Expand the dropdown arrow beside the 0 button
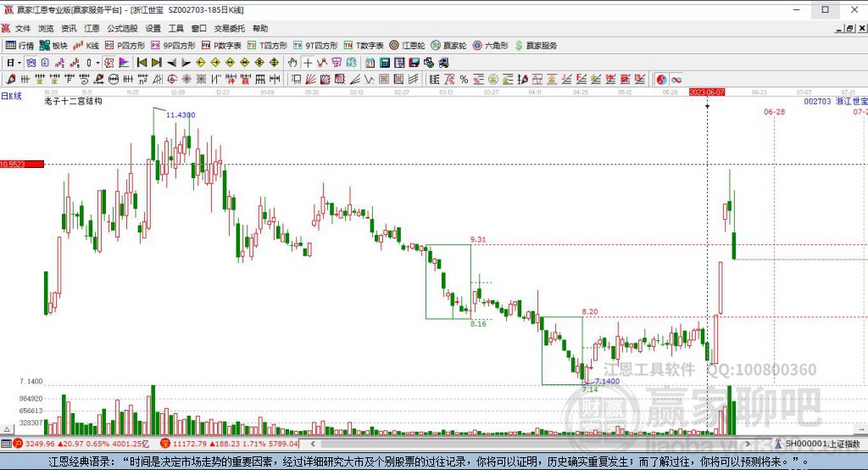This screenshot has height=470, width=868. pyautogui.click(x=97, y=63)
